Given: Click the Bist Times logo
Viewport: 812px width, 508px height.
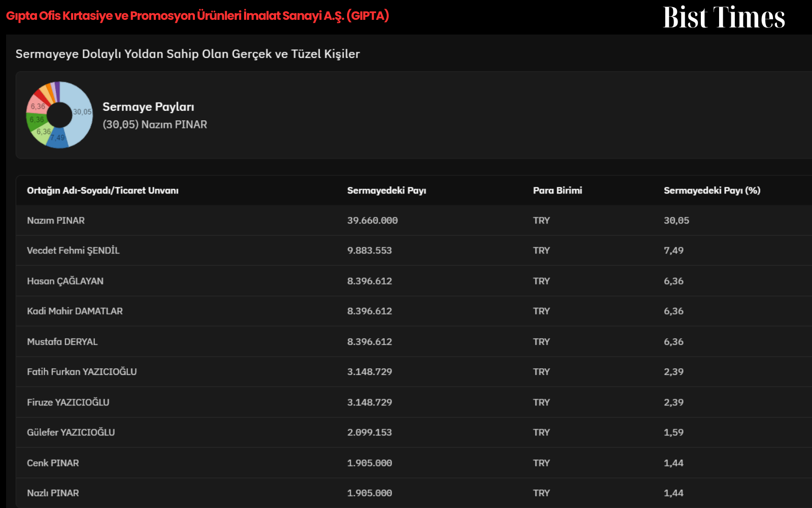Looking at the screenshot, I should click(724, 17).
